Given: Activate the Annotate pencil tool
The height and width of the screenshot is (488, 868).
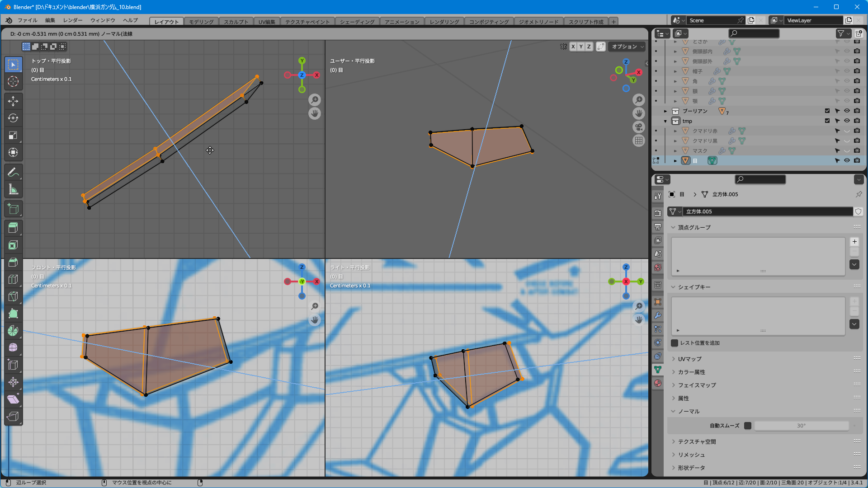Looking at the screenshot, I should (13, 172).
